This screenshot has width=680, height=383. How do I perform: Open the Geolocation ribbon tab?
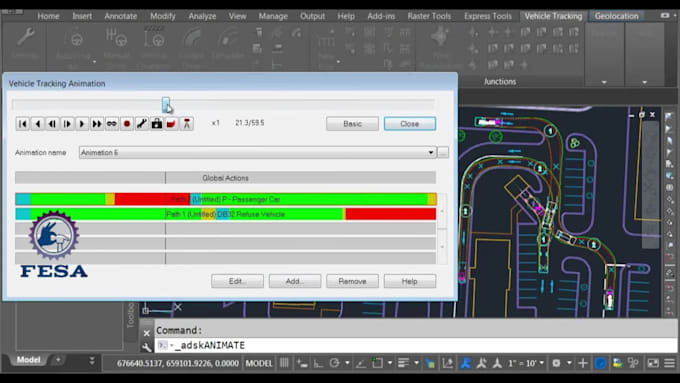616,16
